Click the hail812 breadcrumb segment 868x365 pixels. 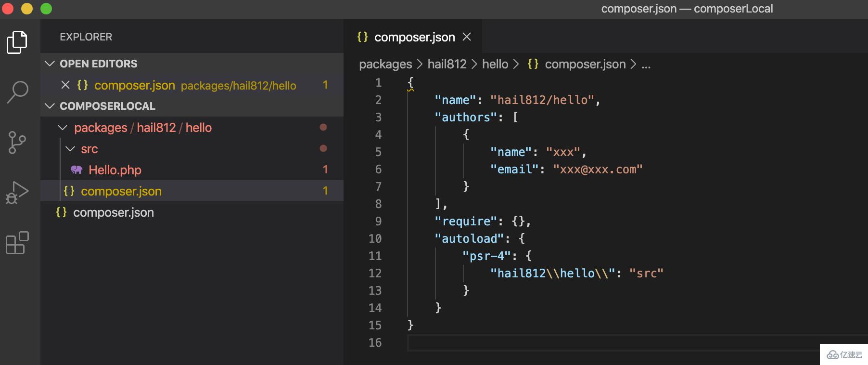pyautogui.click(x=447, y=64)
